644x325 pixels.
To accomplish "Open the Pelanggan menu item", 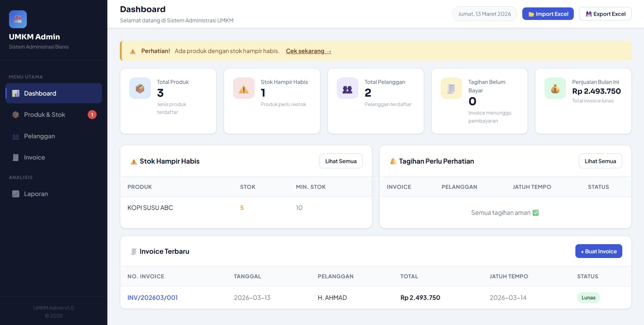I will (39, 136).
